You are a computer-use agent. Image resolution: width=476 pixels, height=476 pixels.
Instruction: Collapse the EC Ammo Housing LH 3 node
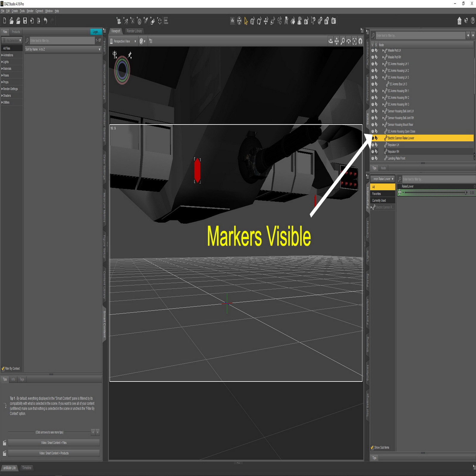(x=383, y=77)
